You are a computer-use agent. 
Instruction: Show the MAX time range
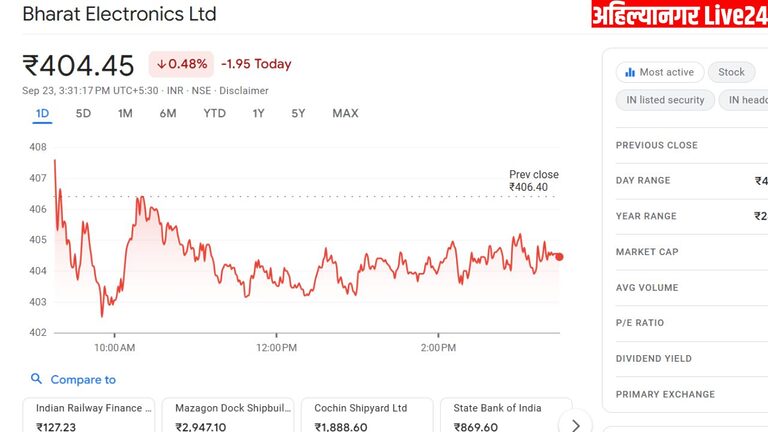pos(345,114)
